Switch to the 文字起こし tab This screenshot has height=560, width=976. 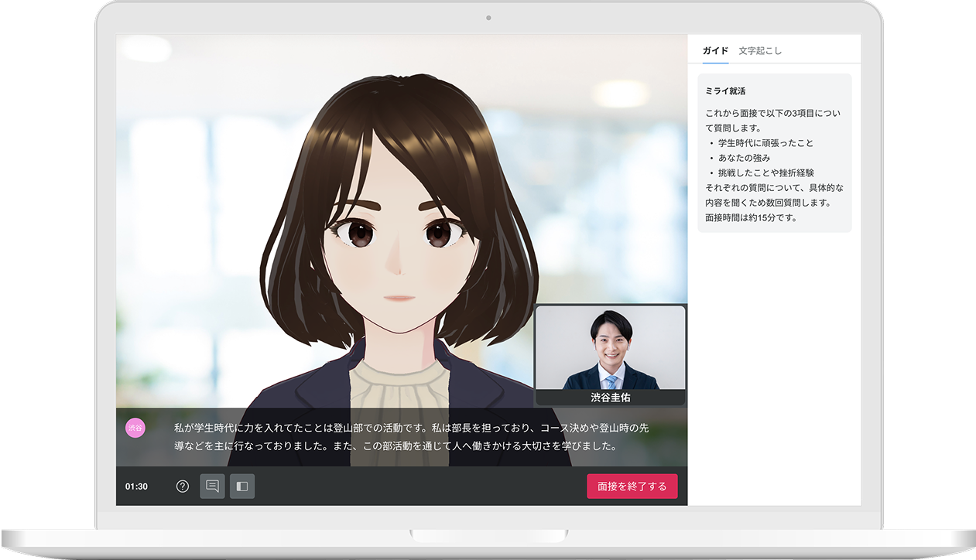pyautogui.click(x=760, y=51)
